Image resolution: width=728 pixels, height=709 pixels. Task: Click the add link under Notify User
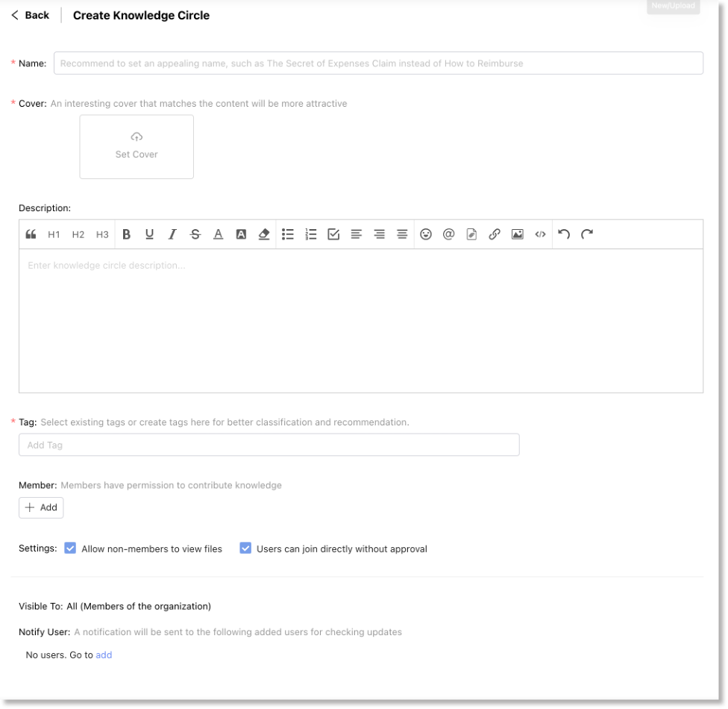click(104, 655)
